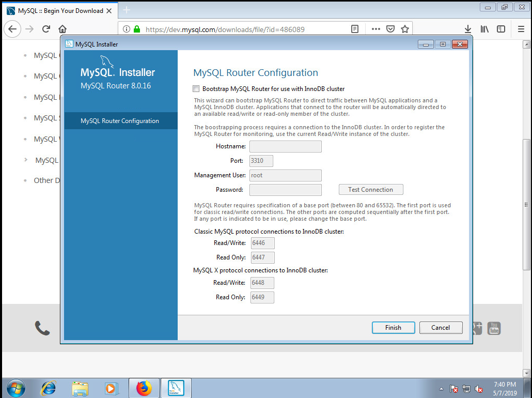Select MySQL Router Configuration step in sidebar
Viewport: 532px width, 398px height.
pyautogui.click(x=121, y=121)
